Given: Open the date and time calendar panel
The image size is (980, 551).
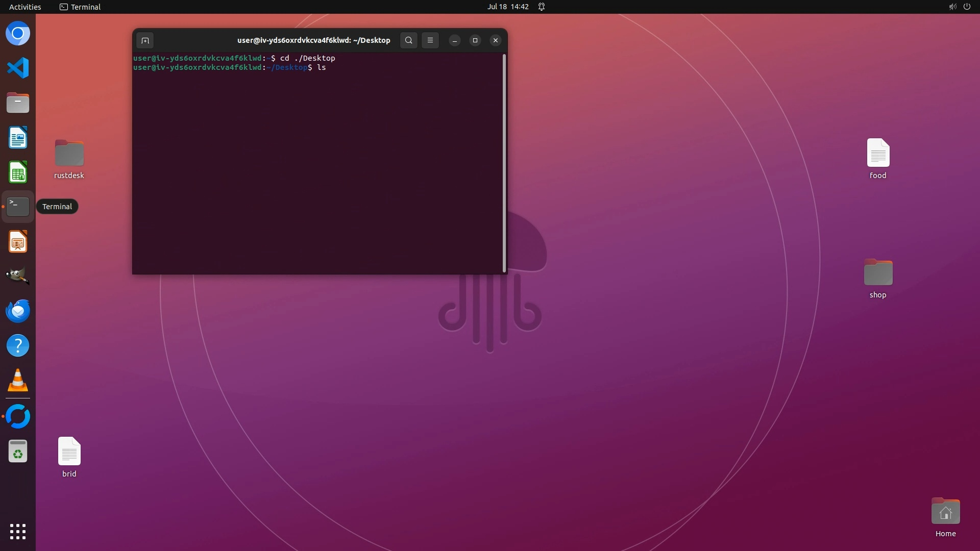Looking at the screenshot, I should pos(507,7).
